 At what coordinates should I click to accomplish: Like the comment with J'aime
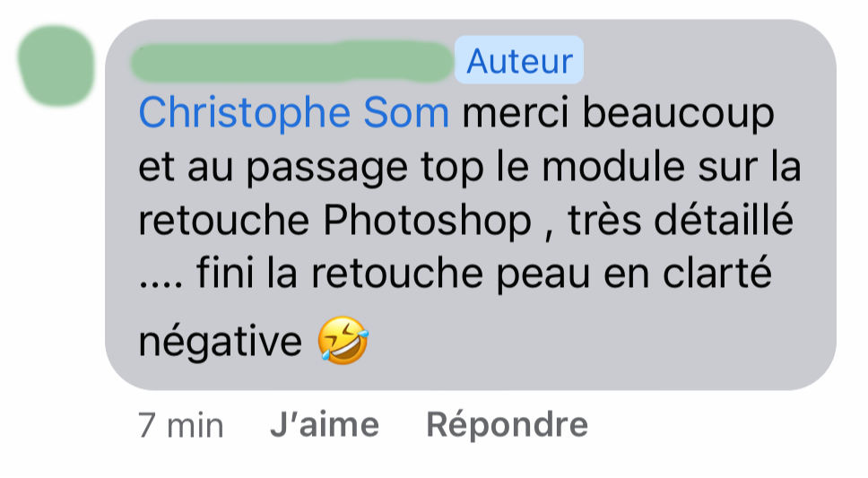tap(325, 425)
